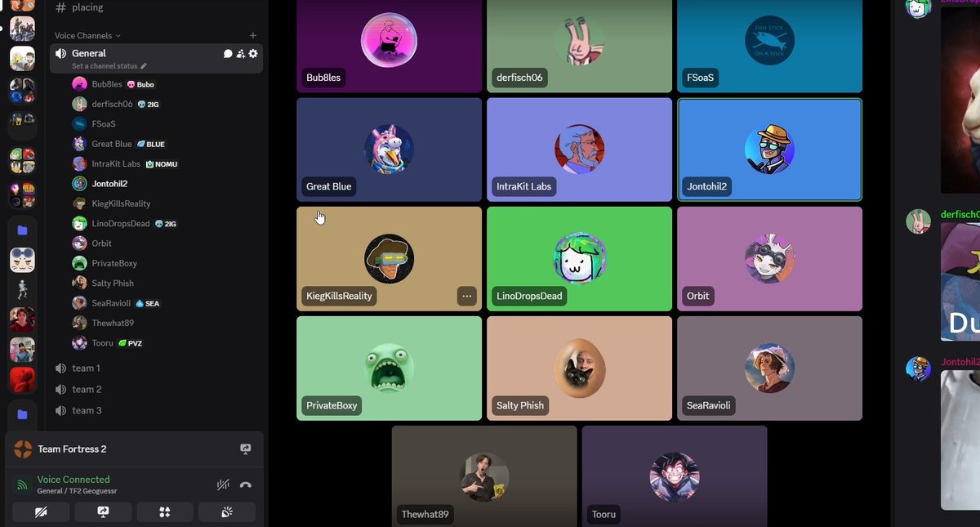Turn on your camera
980x527 pixels.
coord(40,511)
